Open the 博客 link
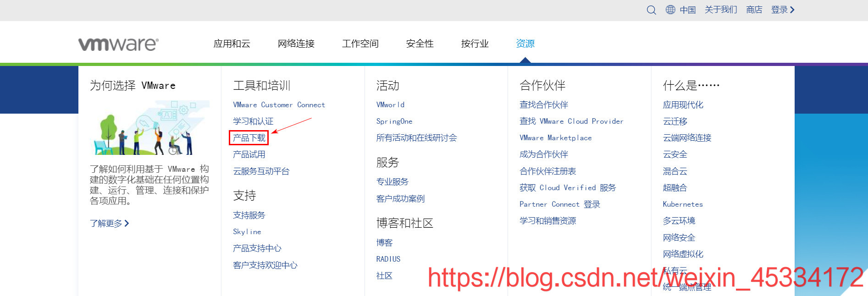Viewport: 868px width, 296px height. [x=384, y=243]
